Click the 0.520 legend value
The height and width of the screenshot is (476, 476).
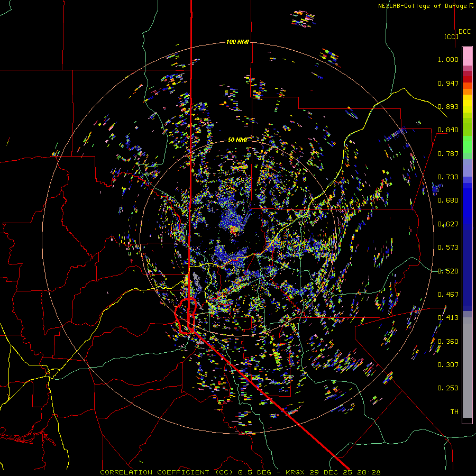448,271
